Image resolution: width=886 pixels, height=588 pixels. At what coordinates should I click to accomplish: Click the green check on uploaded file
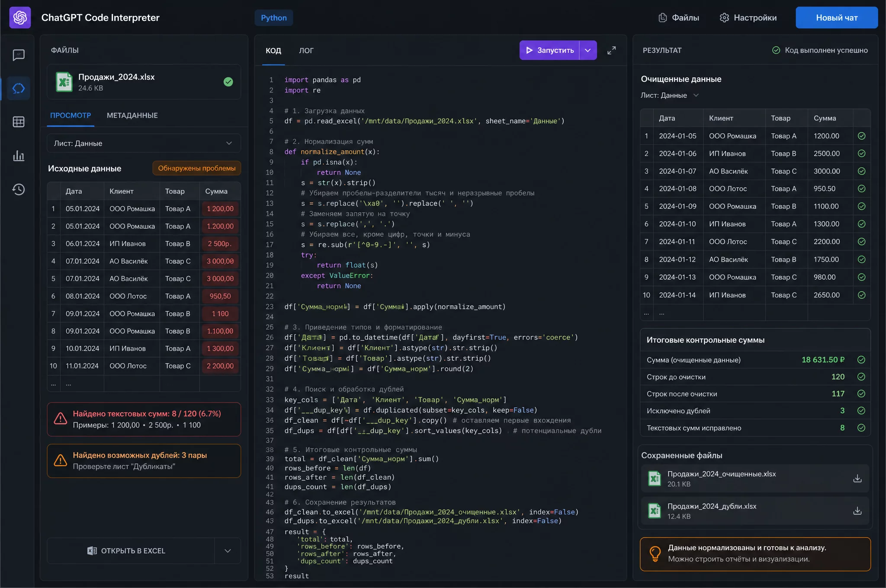coord(228,82)
